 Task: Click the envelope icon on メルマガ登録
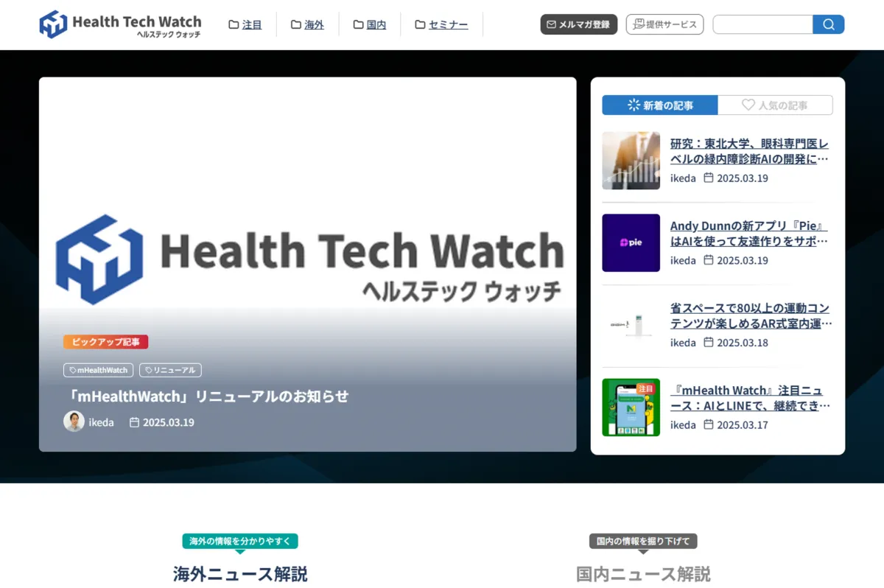click(551, 24)
